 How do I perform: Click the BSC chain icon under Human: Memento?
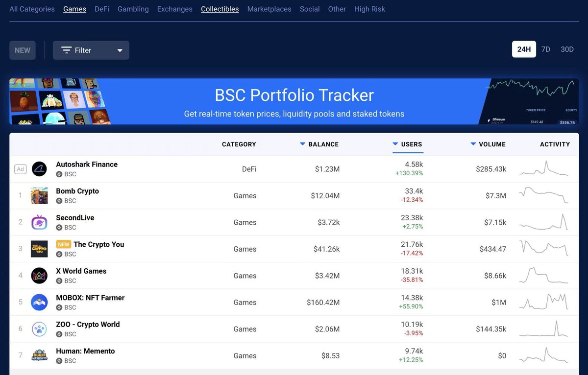(59, 361)
